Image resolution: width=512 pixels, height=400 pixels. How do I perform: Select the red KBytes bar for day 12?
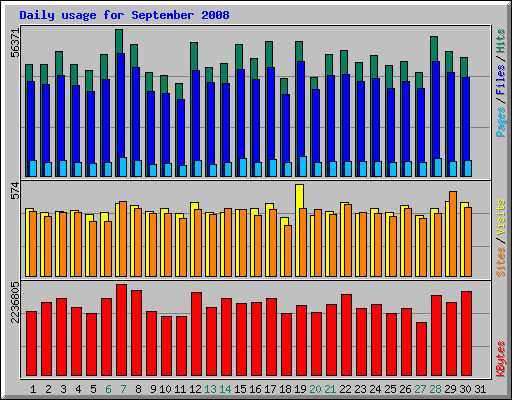[x=197, y=334]
